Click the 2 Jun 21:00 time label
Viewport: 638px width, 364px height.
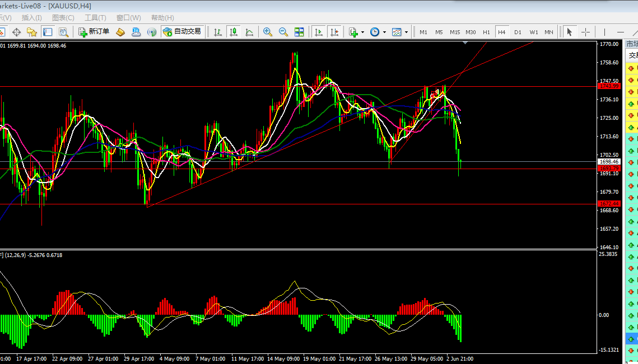click(x=460, y=359)
